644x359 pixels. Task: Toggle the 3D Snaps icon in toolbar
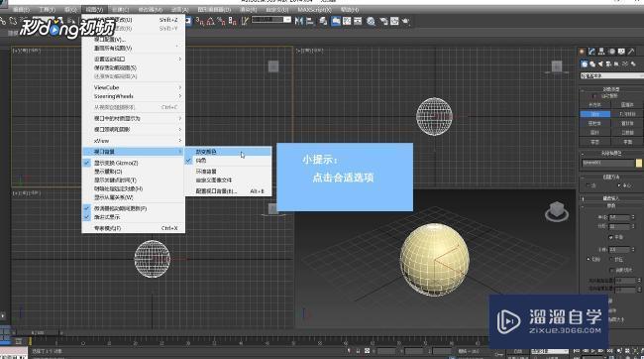200,21
